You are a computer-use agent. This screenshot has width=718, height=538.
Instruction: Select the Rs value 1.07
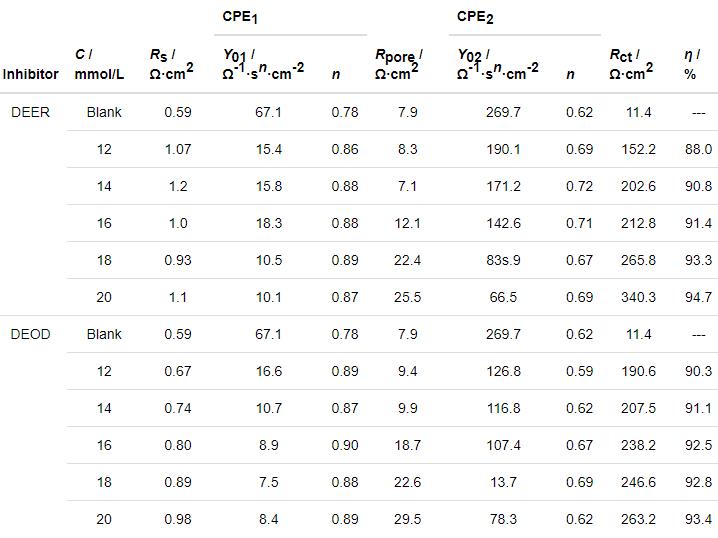click(178, 149)
